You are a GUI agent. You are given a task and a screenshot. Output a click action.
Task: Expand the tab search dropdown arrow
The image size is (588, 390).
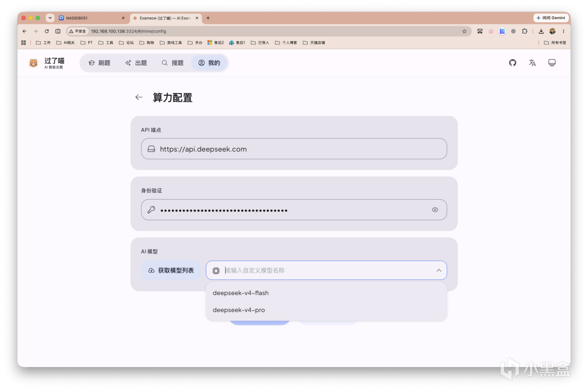coord(50,18)
